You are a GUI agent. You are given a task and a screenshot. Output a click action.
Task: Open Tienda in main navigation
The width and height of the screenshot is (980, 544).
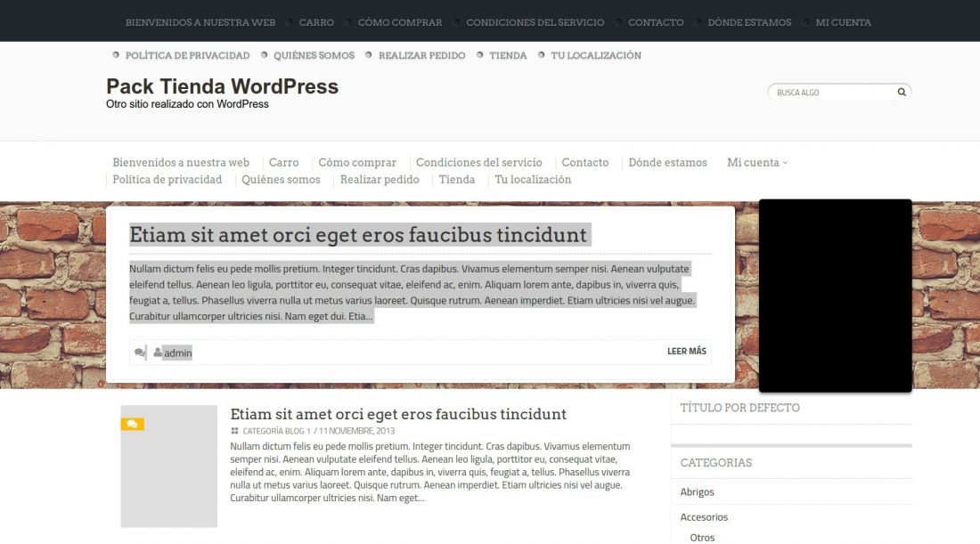click(457, 180)
